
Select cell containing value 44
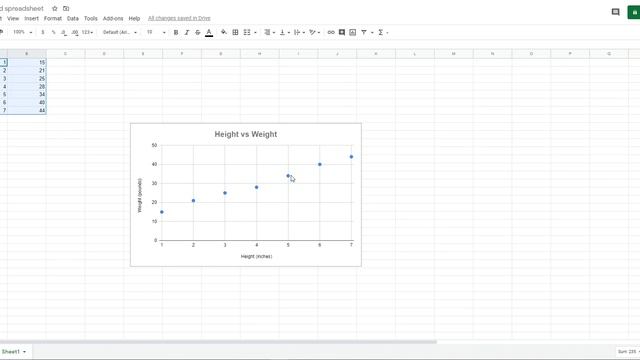pyautogui.click(x=27, y=110)
